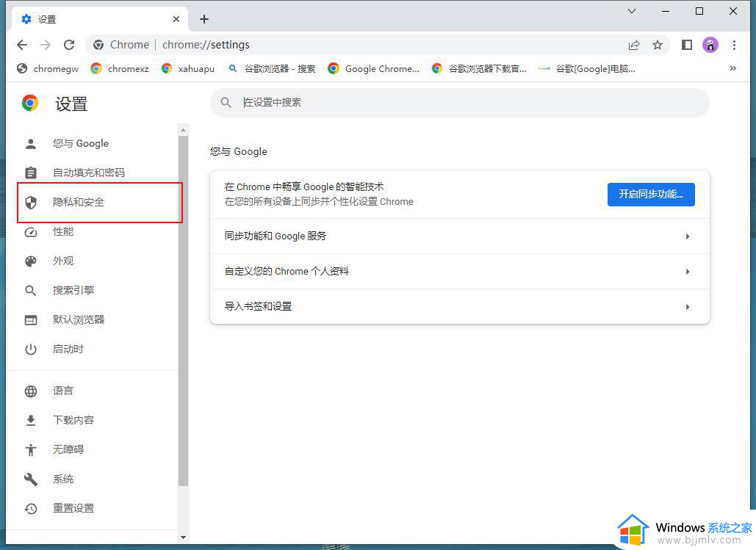Open 默认浏览器 settings section
The height and width of the screenshot is (550, 756).
[x=92, y=319]
